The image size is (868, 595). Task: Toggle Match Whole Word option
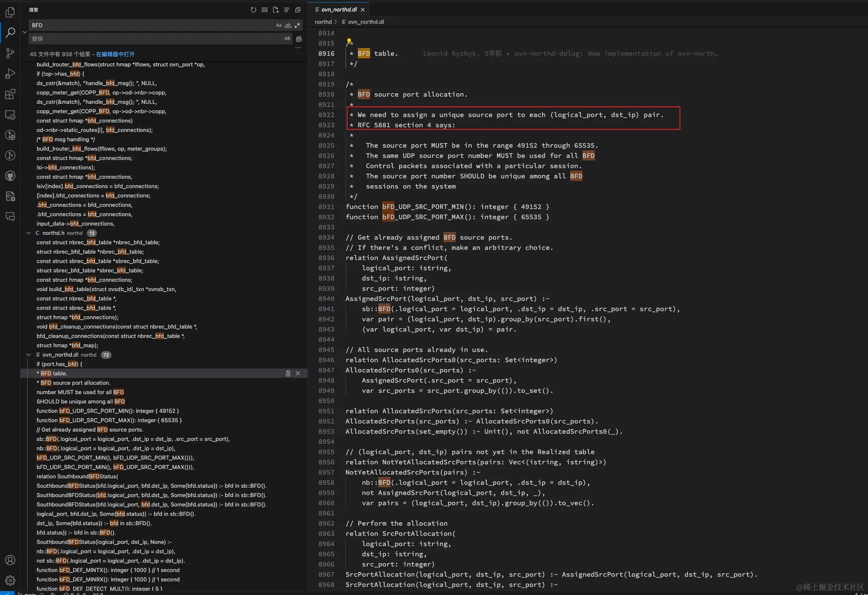click(288, 25)
